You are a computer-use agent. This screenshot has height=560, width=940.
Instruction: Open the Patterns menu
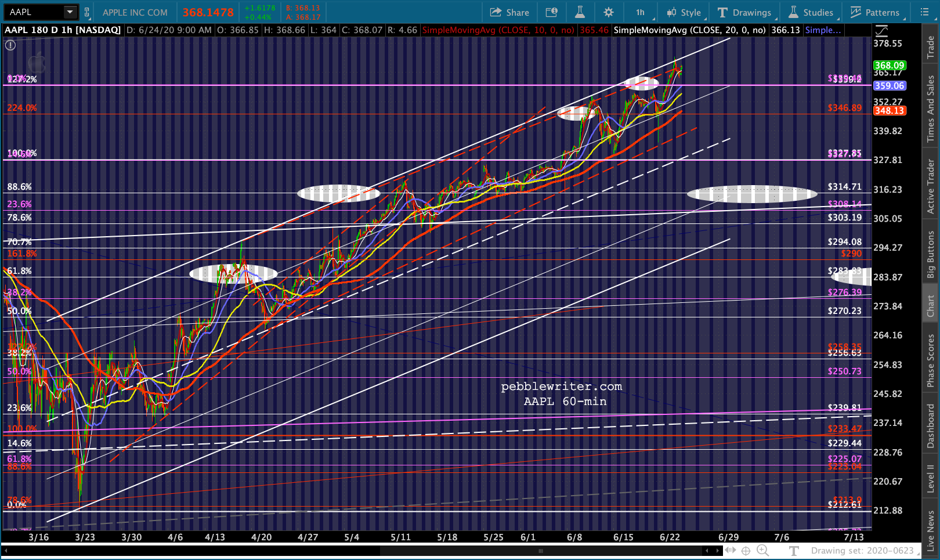[x=874, y=12]
